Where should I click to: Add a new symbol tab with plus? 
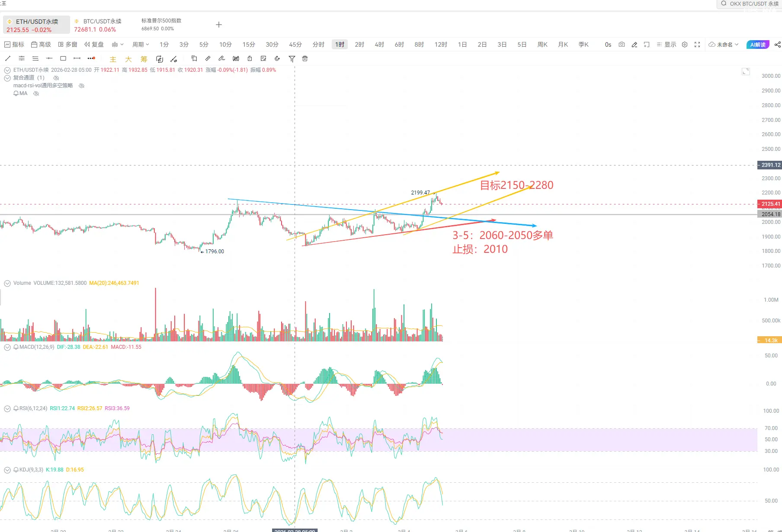(219, 25)
